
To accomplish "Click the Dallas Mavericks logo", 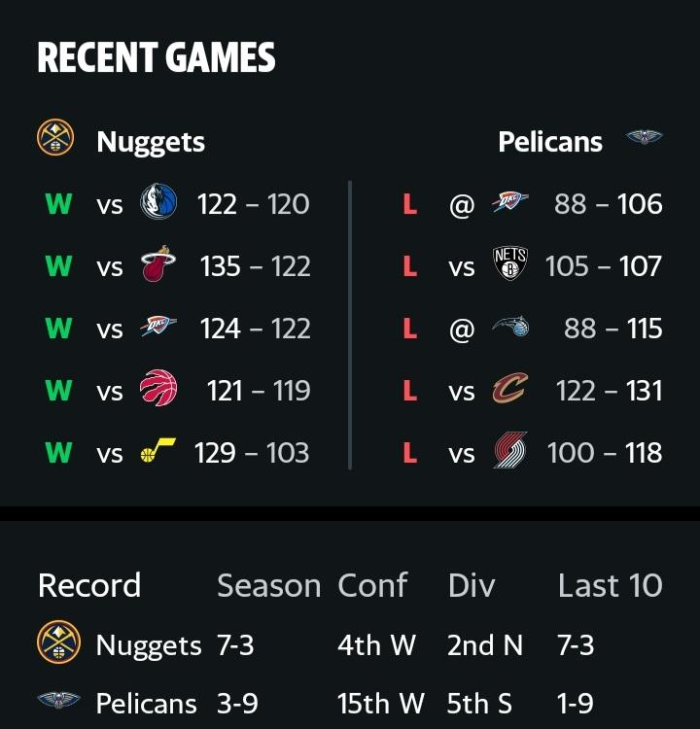I will [x=158, y=202].
